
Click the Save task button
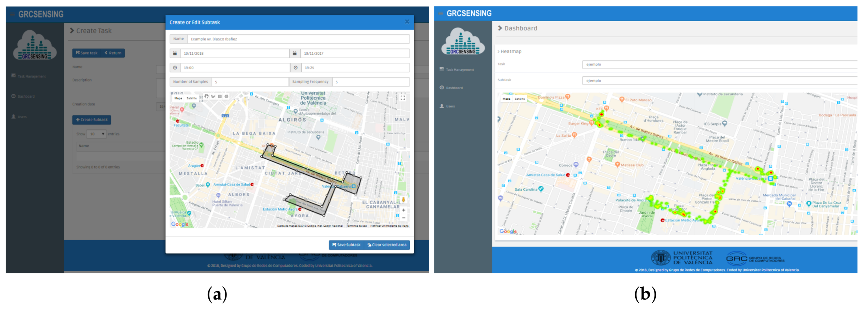click(87, 53)
